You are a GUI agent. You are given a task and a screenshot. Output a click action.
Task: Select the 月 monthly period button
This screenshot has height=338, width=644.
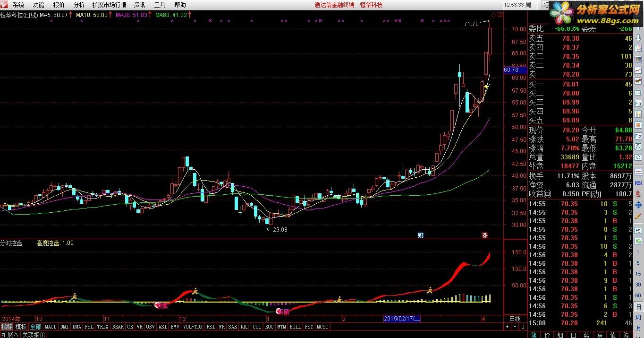pyautogui.click(x=638, y=328)
